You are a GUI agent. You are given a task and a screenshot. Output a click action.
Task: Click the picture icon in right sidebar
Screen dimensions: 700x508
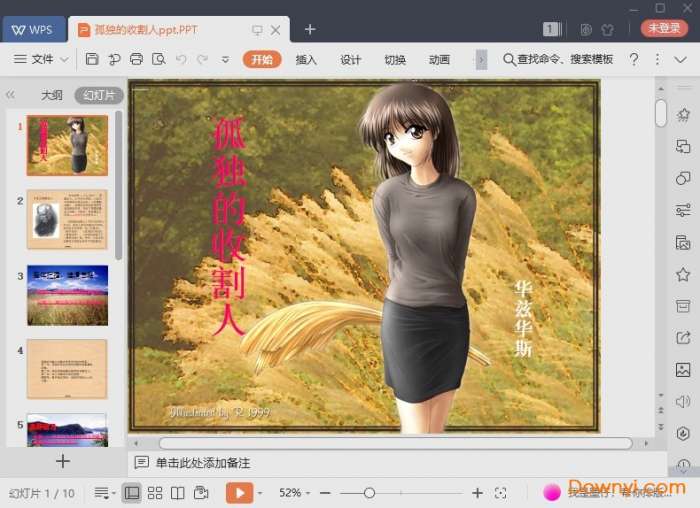[683, 370]
